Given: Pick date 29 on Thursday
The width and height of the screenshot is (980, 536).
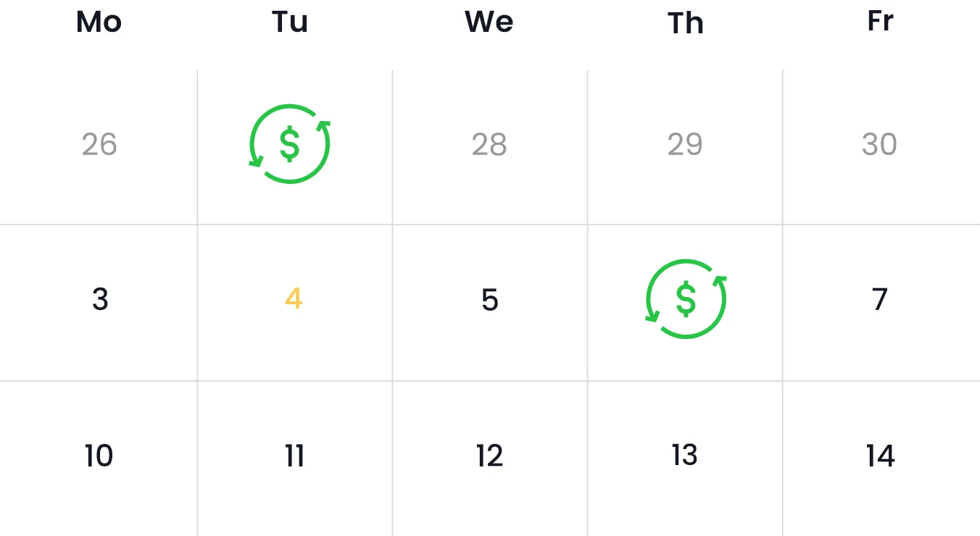Looking at the screenshot, I should 685,144.
